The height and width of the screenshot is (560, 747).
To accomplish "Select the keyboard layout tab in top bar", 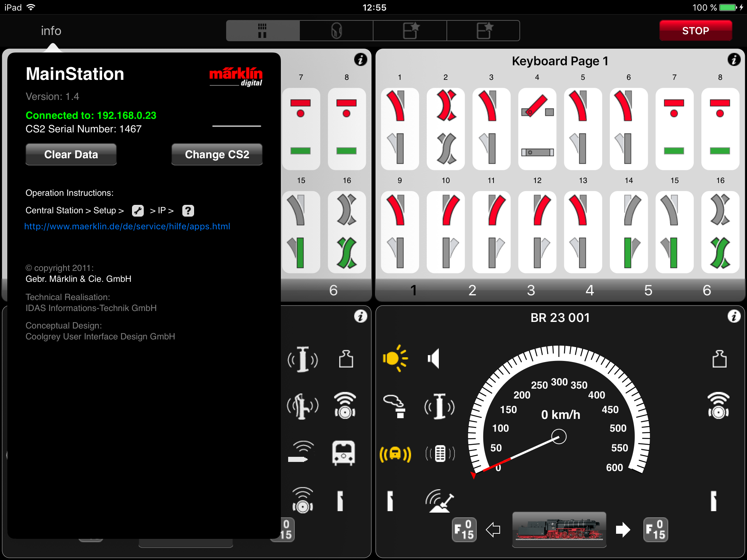I will 263,31.
